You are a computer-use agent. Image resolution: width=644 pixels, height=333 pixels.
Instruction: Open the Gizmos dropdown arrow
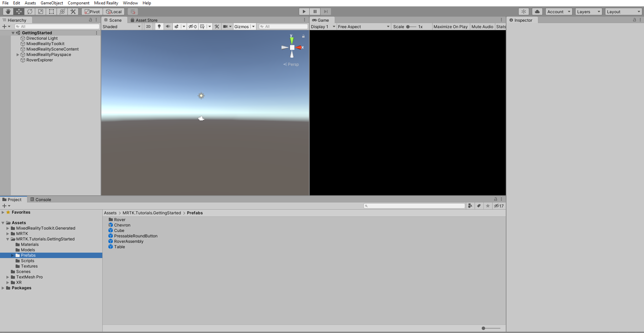(x=253, y=26)
